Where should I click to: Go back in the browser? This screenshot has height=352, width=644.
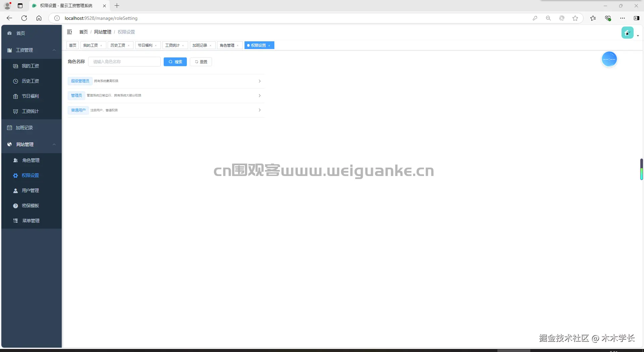(x=9, y=18)
